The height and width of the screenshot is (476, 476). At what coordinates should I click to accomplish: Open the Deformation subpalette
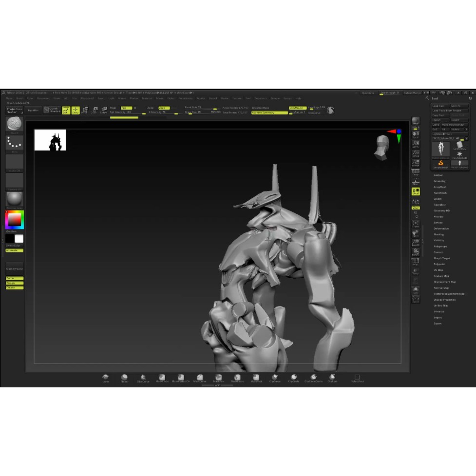[441, 228]
